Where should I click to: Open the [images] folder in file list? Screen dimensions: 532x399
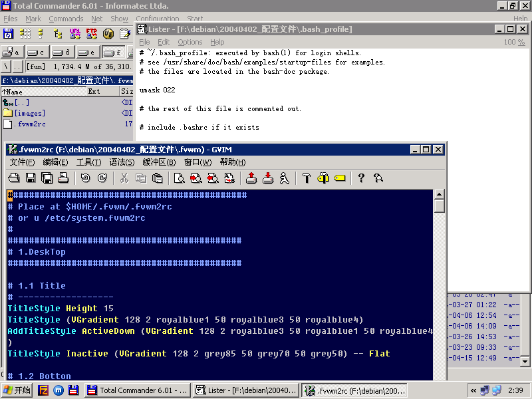point(30,113)
